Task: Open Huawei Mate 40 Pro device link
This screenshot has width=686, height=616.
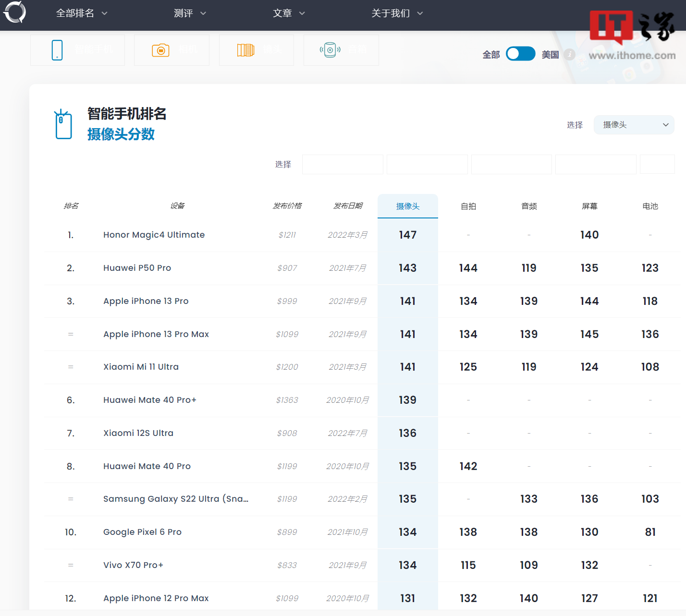Action: [x=147, y=466]
